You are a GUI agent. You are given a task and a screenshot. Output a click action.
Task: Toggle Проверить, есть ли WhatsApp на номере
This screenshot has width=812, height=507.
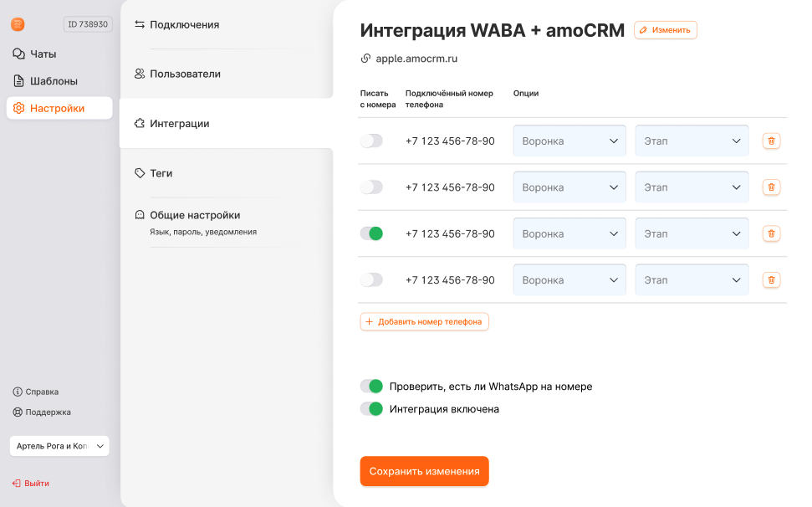(x=371, y=387)
